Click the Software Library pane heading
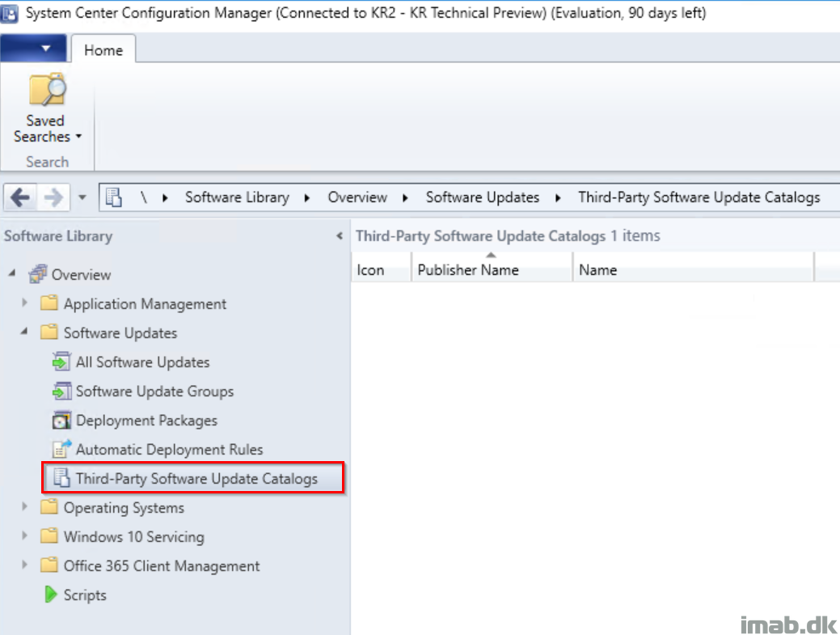 (58, 236)
